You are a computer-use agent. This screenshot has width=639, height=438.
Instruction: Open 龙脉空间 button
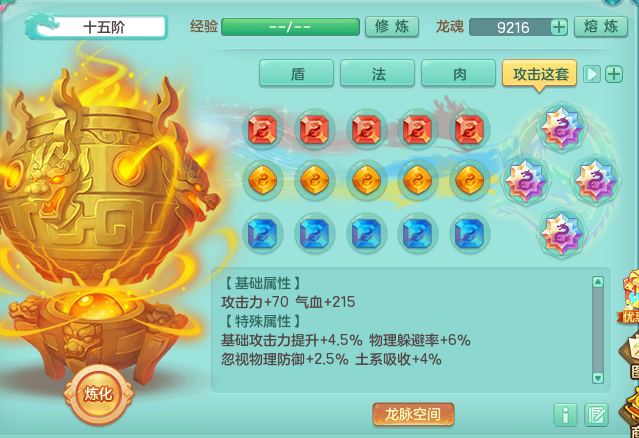tap(413, 414)
